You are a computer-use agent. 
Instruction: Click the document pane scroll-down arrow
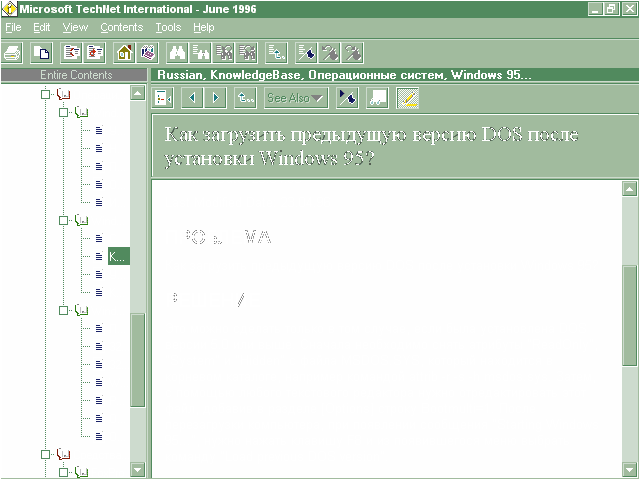[x=629, y=469]
